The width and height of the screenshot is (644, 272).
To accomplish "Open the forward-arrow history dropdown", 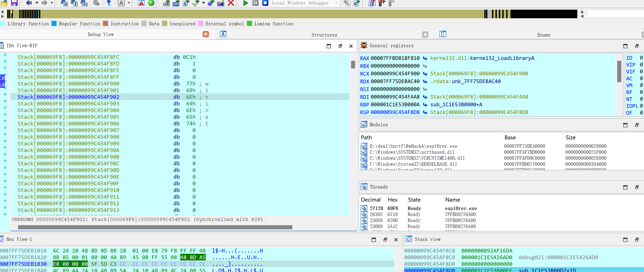I will 52,3.
